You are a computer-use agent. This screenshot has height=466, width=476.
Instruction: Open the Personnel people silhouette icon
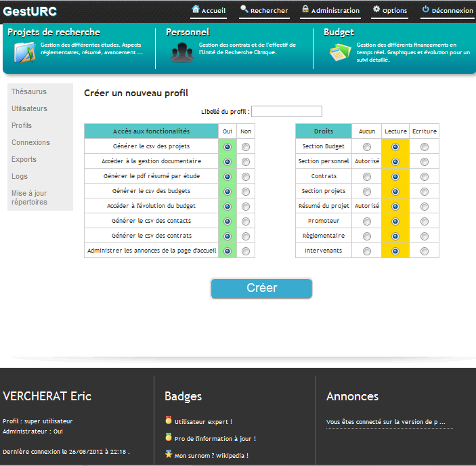[182, 53]
